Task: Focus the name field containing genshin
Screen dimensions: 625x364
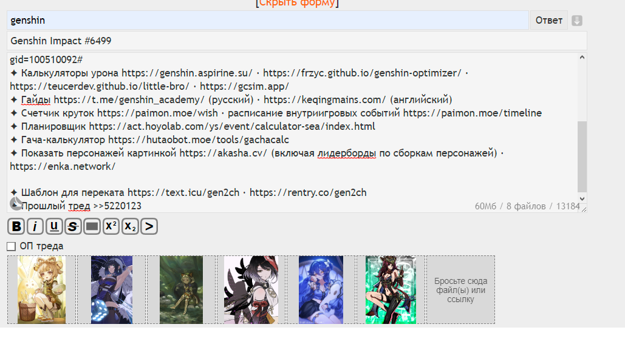Action: [268, 20]
